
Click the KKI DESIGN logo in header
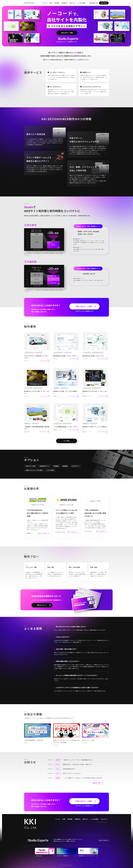(x=29, y=3)
